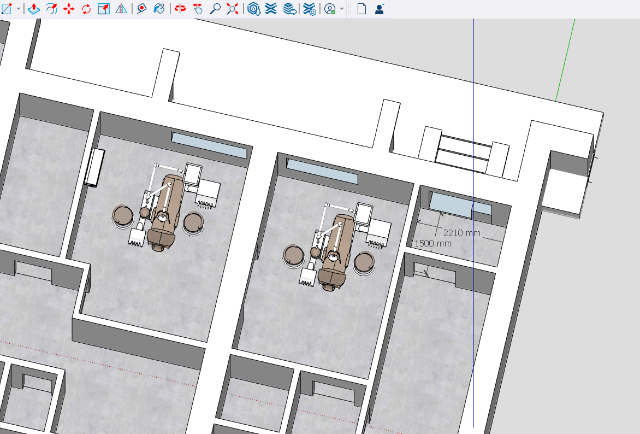The image size is (640, 434).
Task: Expand the account status dropdown arrow
Action: click(342, 9)
